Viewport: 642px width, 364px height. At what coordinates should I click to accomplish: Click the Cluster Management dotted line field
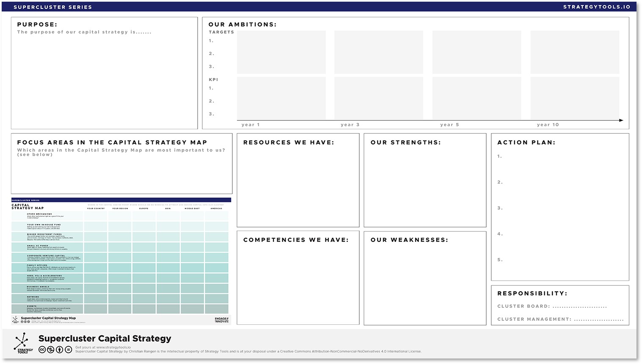(598, 320)
